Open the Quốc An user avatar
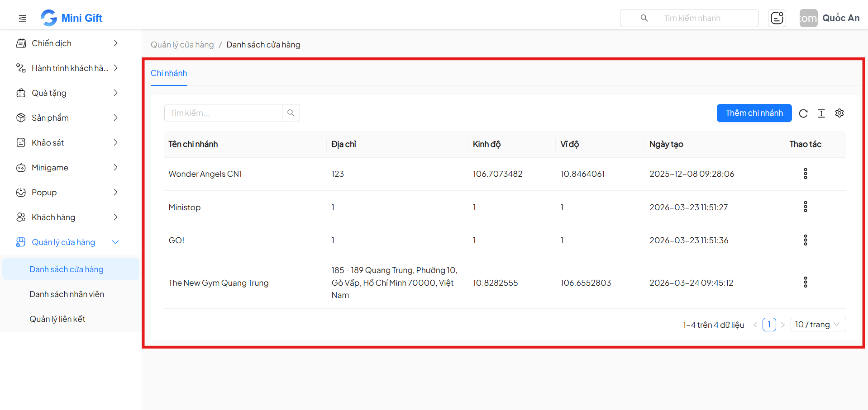Image resolution: width=868 pixels, height=410 pixels. pos(808,18)
